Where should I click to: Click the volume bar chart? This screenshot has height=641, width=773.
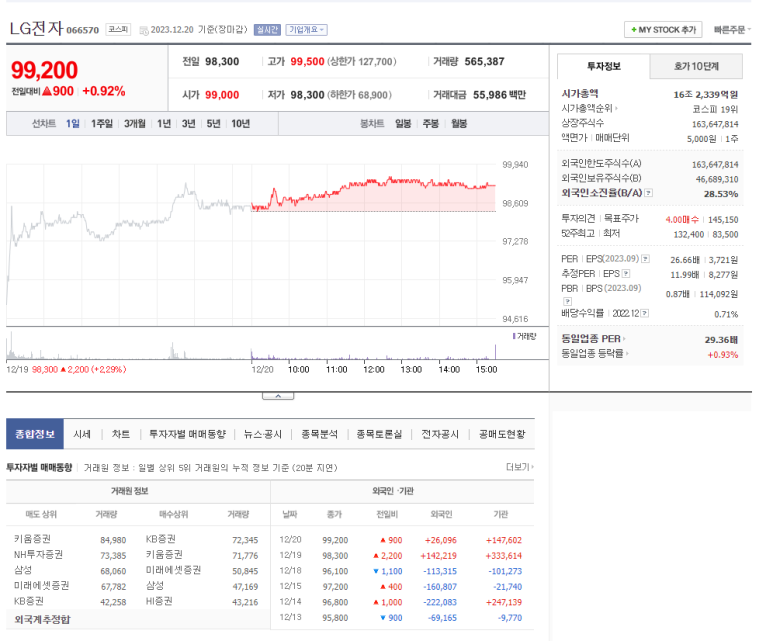click(251, 346)
